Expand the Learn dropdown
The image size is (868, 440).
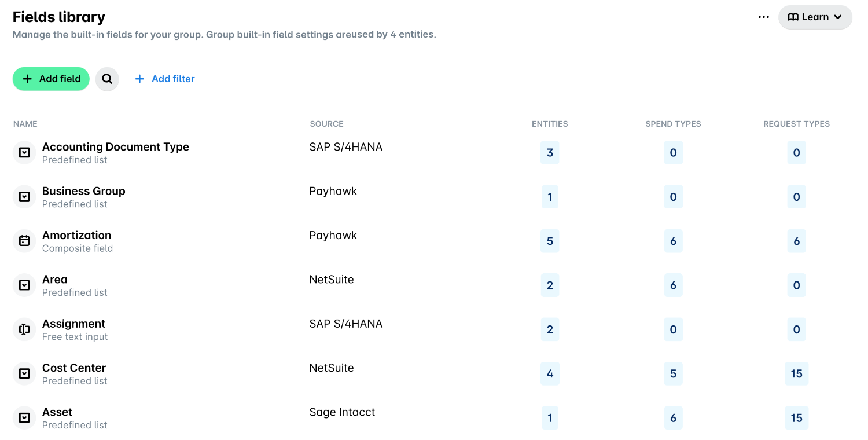[x=815, y=17]
